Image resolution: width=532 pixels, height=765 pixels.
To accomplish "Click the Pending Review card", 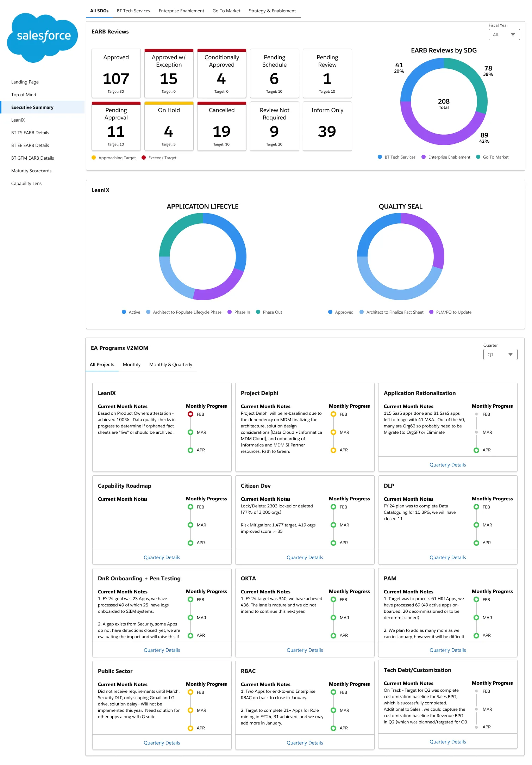I will click(327, 73).
